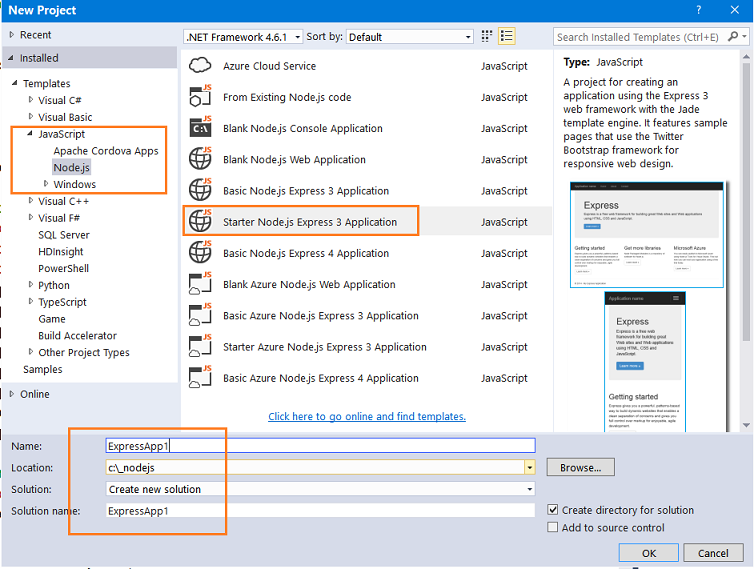
Task: Click the Starter Azure Node.js Express 3 icon
Action: [200, 346]
